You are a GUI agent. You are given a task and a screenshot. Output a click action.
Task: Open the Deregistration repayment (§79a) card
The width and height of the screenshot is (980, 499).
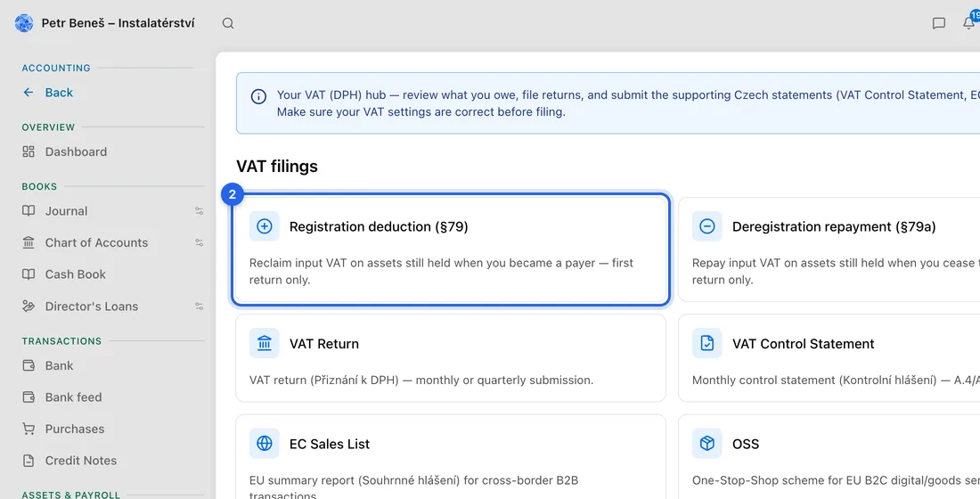click(829, 250)
